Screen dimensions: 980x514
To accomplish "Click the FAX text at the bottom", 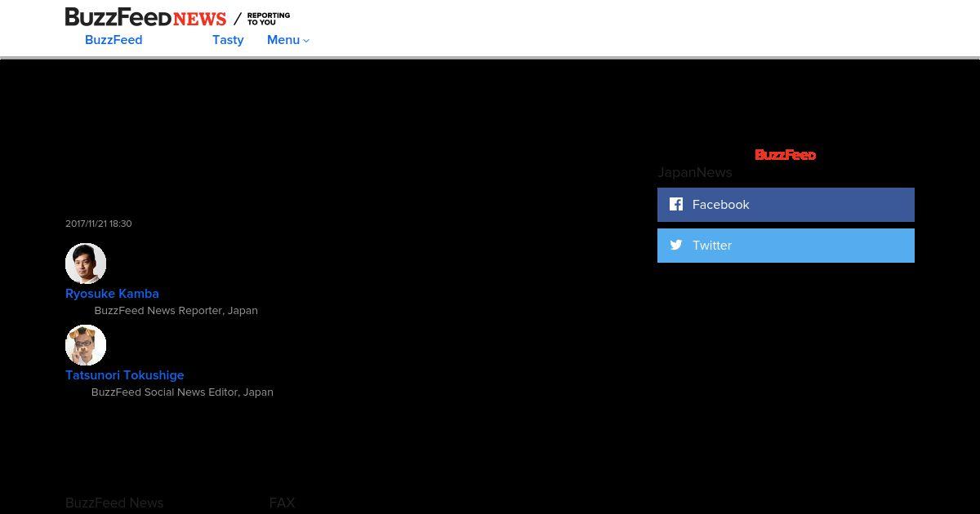I will point(282,503).
